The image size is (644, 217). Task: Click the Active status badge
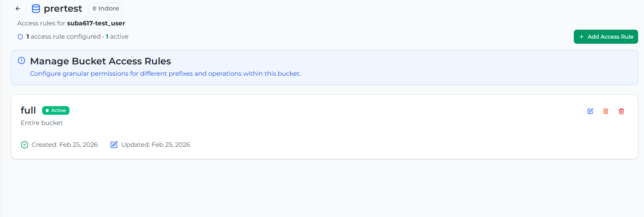click(x=56, y=110)
